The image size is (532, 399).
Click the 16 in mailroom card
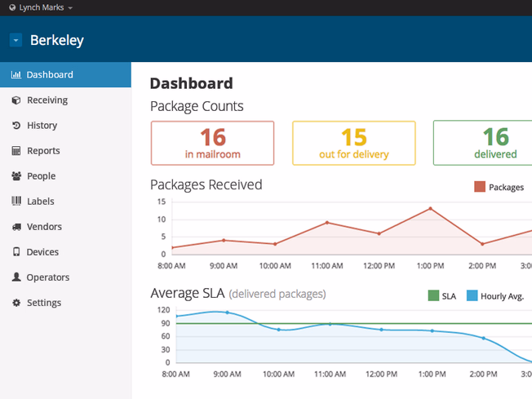click(212, 143)
